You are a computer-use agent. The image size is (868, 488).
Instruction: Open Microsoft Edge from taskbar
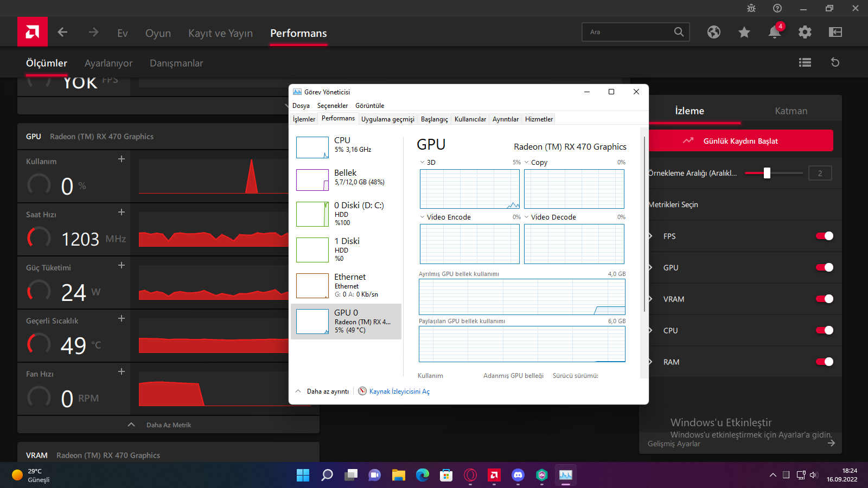pyautogui.click(x=423, y=475)
